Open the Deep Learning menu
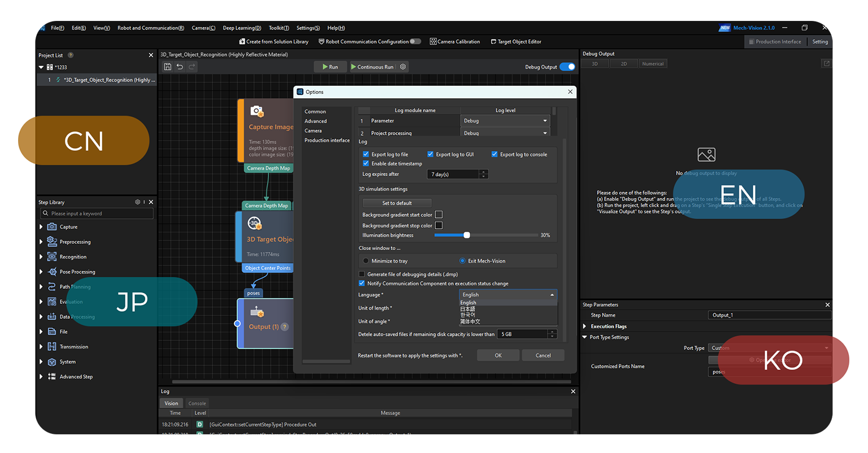Image resolution: width=868 pixels, height=453 pixels. click(x=241, y=28)
